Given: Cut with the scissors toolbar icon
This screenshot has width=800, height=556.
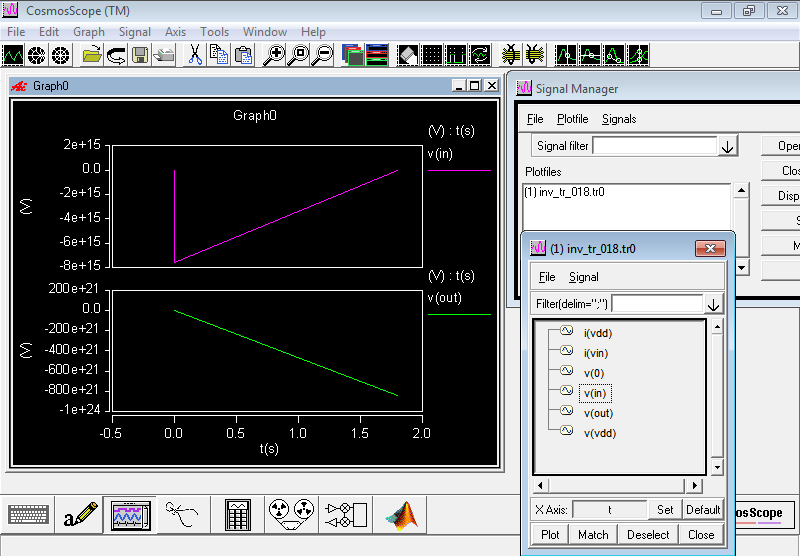Looking at the screenshot, I should (195, 55).
